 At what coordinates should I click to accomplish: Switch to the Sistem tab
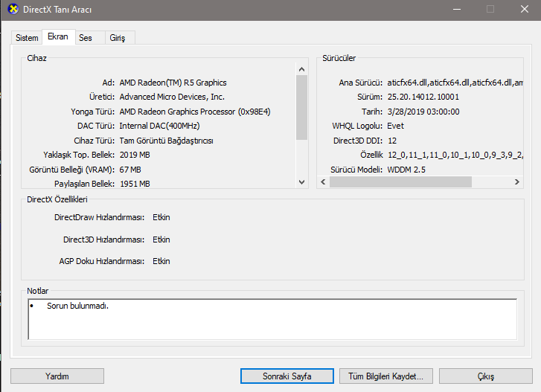tap(27, 38)
